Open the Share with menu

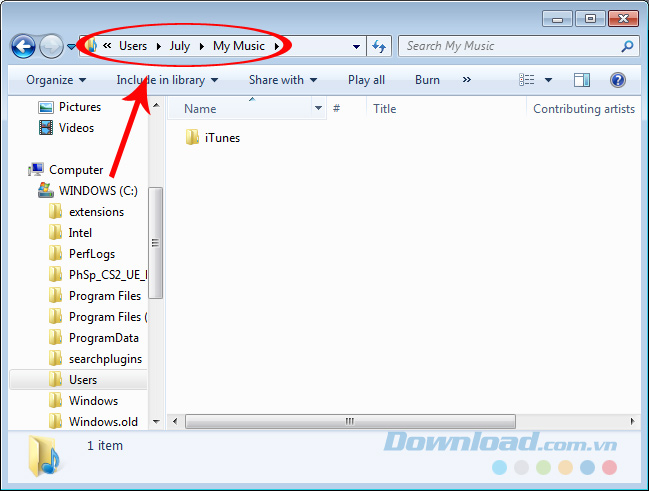[x=283, y=80]
